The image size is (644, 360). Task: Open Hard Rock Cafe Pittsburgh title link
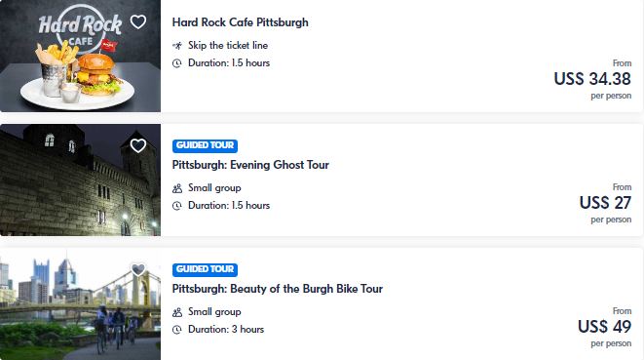pyautogui.click(x=241, y=22)
